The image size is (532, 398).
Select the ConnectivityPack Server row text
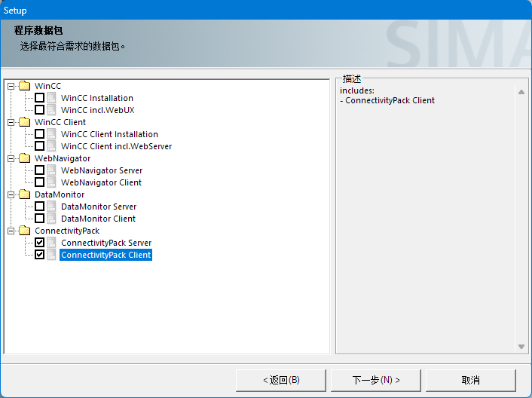(x=106, y=243)
